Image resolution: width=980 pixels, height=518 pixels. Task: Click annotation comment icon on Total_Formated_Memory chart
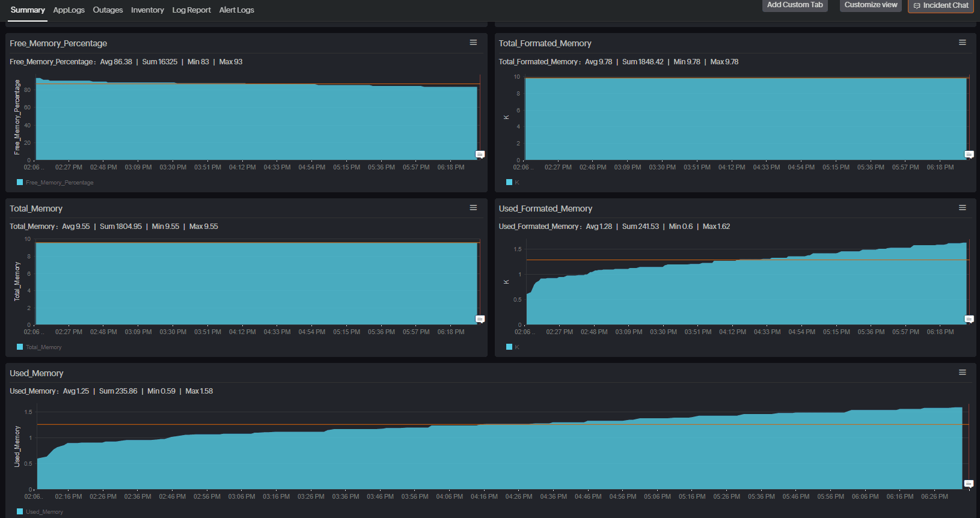click(969, 154)
